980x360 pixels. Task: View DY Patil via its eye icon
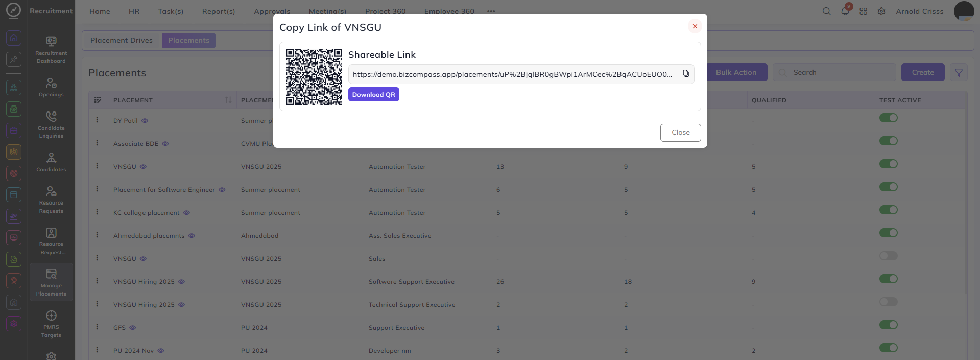coord(145,121)
